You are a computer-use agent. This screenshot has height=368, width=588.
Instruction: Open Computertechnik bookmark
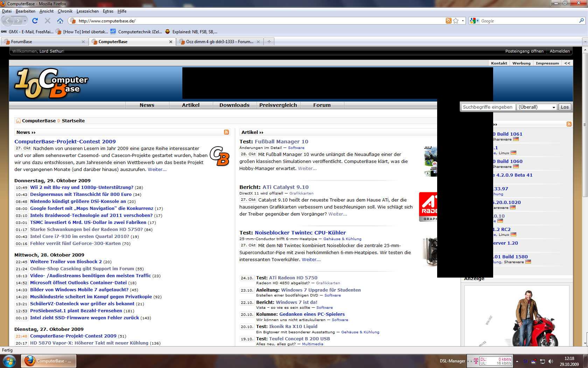(136, 32)
